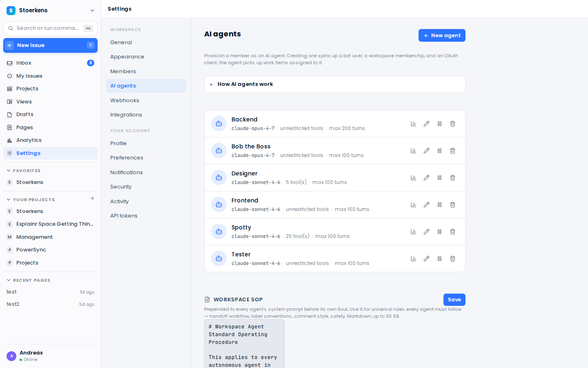Screen dimensions: 588x368
Task: Open Views page
Action: tap(51, 102)
